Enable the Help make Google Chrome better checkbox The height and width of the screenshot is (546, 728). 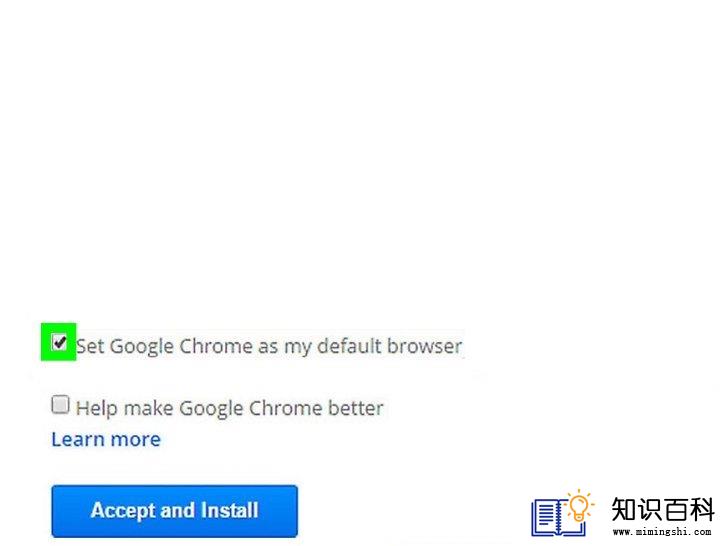[x=60, y=404]
